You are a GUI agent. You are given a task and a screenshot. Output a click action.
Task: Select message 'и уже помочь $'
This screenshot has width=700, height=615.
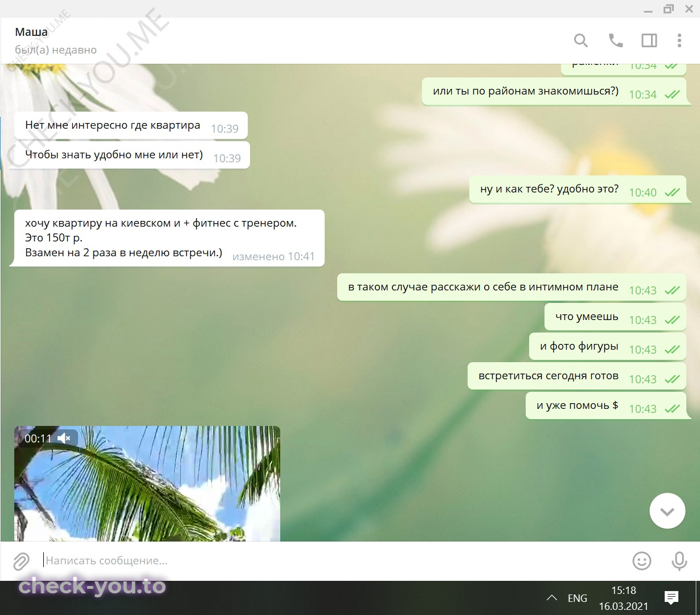tap(606, 405)
